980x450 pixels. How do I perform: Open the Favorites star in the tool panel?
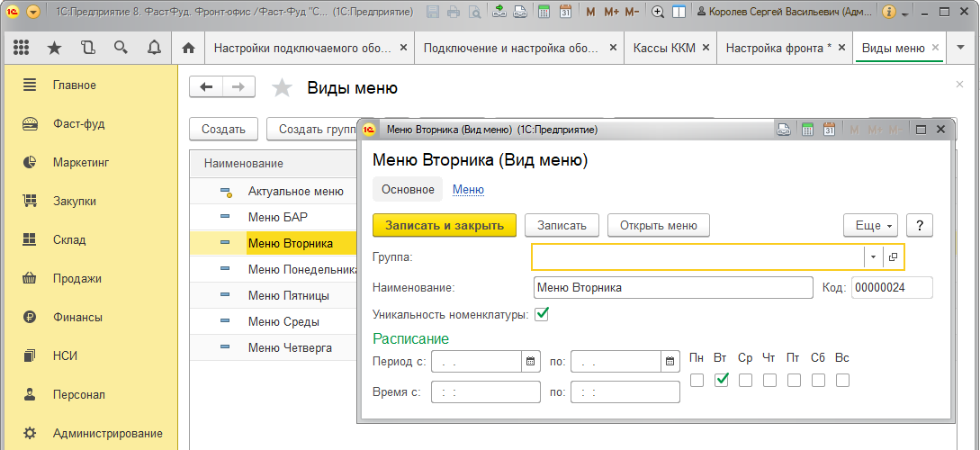coord(55,48)
